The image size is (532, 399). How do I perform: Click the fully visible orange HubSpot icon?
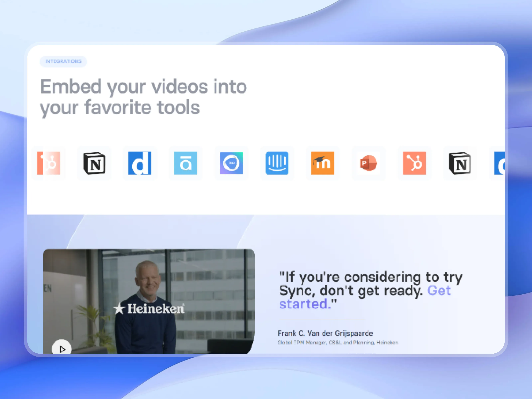coord(414,163)
